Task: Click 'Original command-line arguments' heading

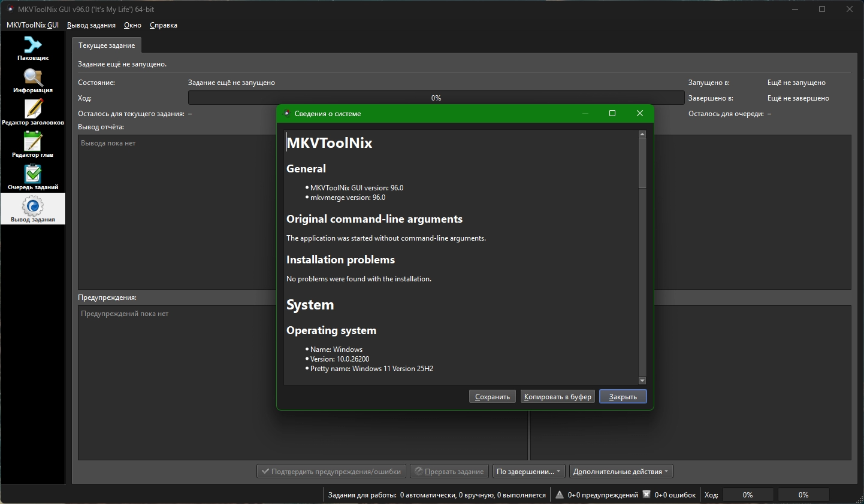Action: point(374,219)
